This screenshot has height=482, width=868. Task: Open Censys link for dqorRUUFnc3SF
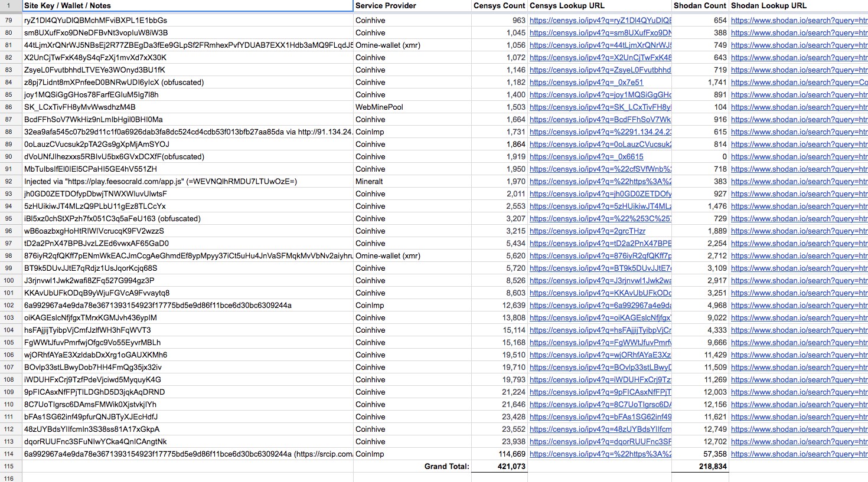point(601,441)
